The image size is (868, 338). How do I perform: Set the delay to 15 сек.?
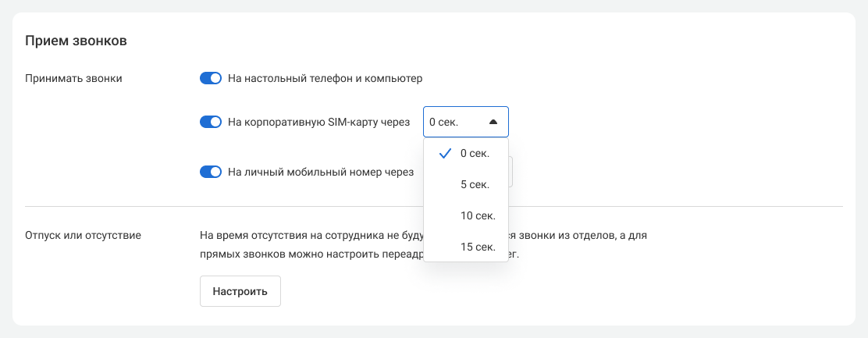(478, 247)
